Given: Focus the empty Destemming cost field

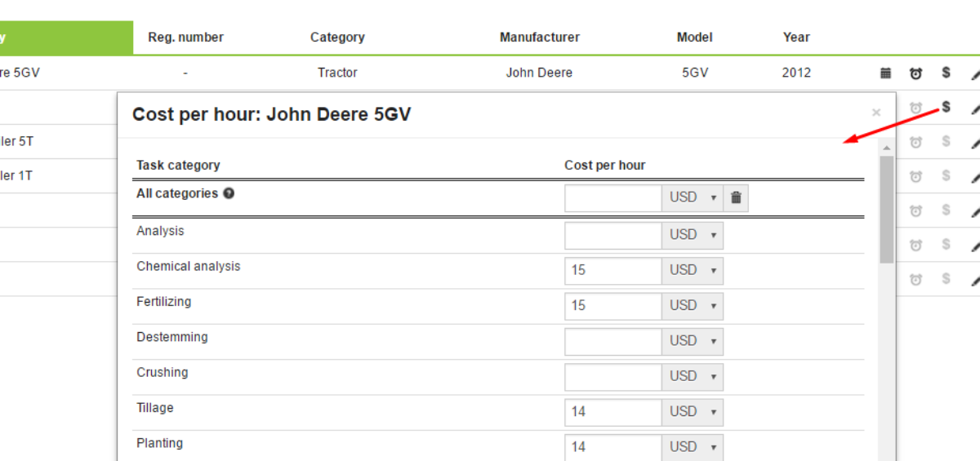Looking at the screenshot, I should point(613,341).
